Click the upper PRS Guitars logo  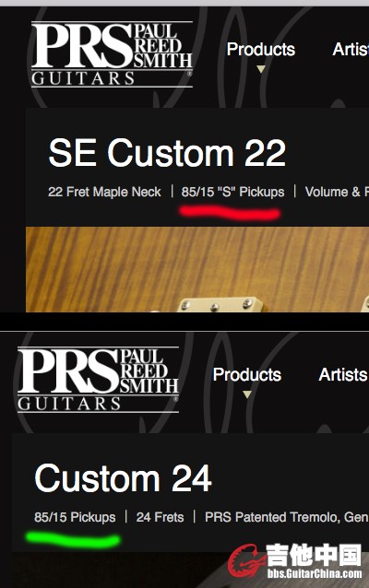tap(112, 54)
